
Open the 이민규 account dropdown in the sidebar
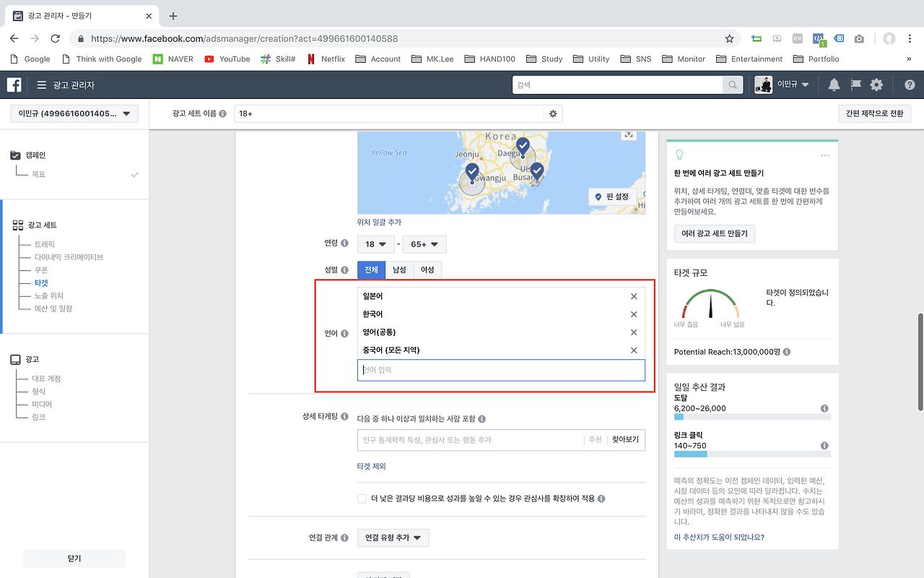point(72,113)
